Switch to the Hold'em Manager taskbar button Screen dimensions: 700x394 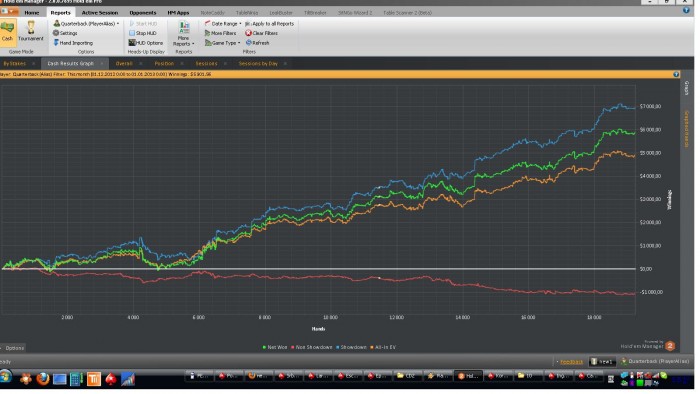pos(467,376)
